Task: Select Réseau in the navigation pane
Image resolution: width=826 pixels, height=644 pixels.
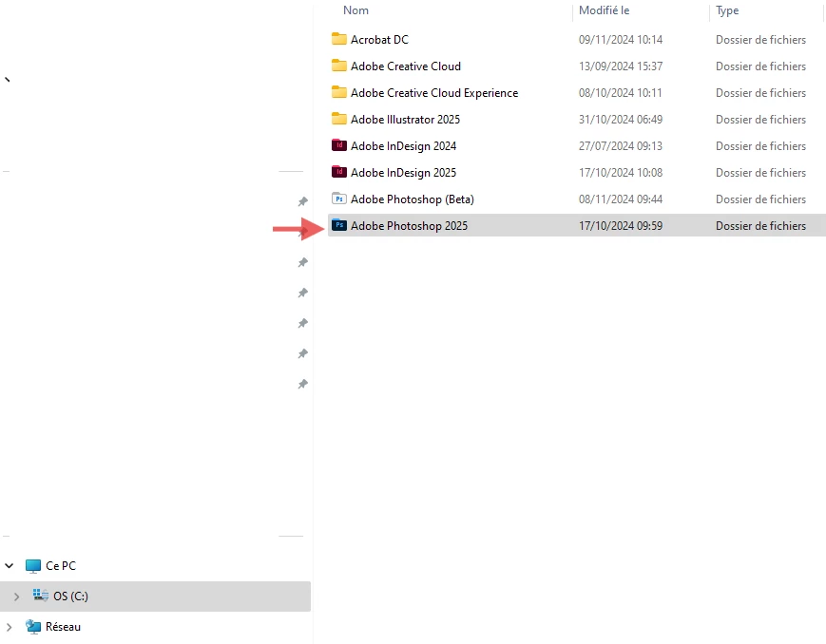Action: 63,627
